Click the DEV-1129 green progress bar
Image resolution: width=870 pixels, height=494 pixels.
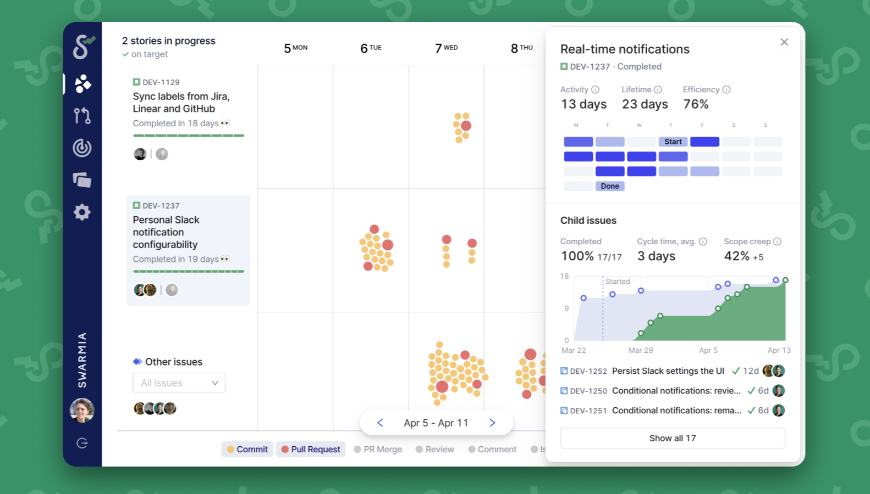click(x=189, y=135)
